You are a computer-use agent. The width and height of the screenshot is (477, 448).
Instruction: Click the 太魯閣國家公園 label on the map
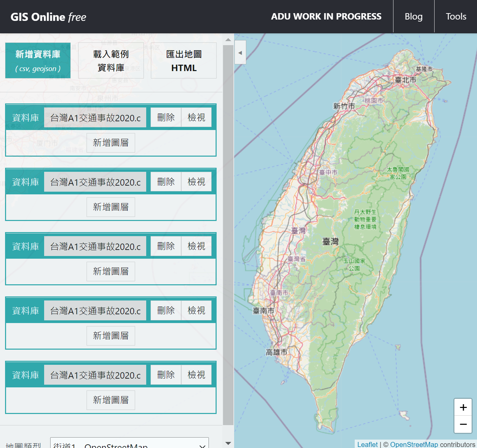click(398, 173)
